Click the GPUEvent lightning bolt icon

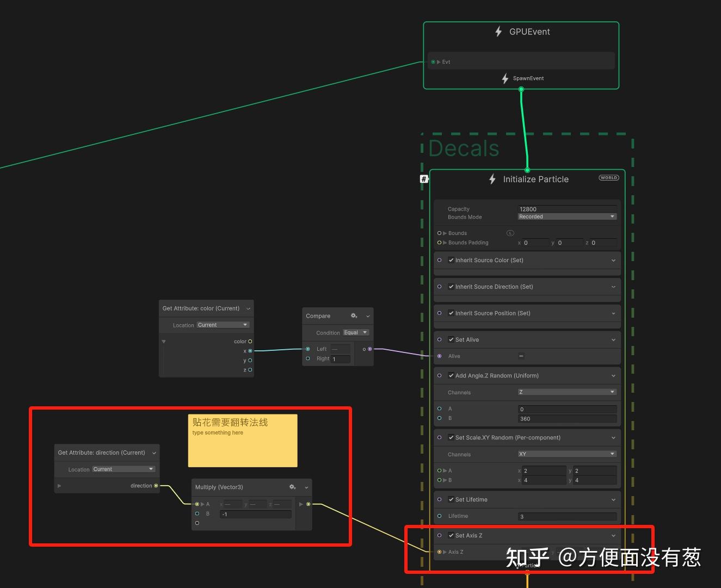498,32
